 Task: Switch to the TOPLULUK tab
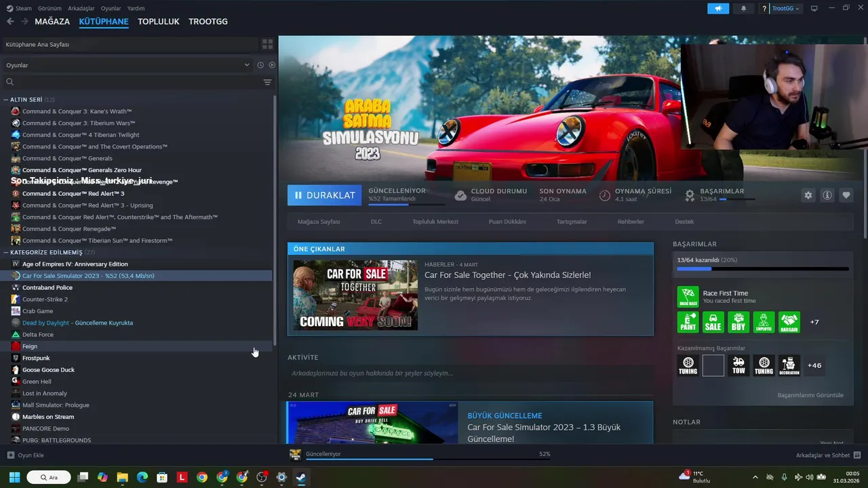(159, 22)
